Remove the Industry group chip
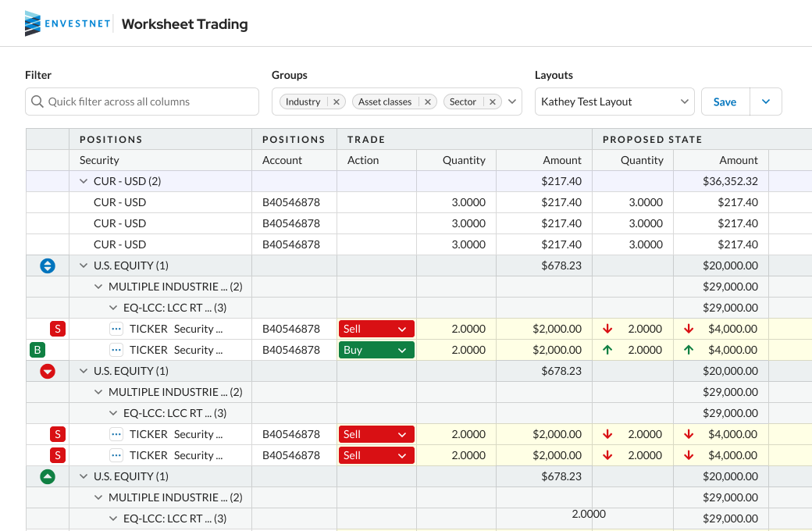Viewport: 812px width, 531px height. pos(336,102)
